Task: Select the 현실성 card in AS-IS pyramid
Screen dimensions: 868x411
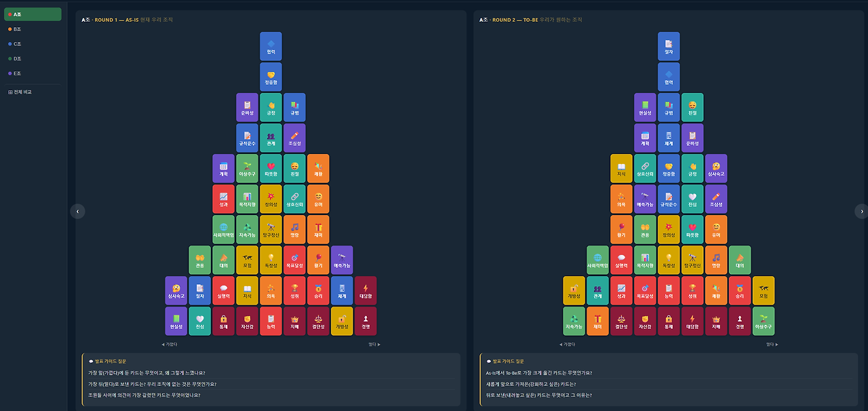Action: point(176,321)
